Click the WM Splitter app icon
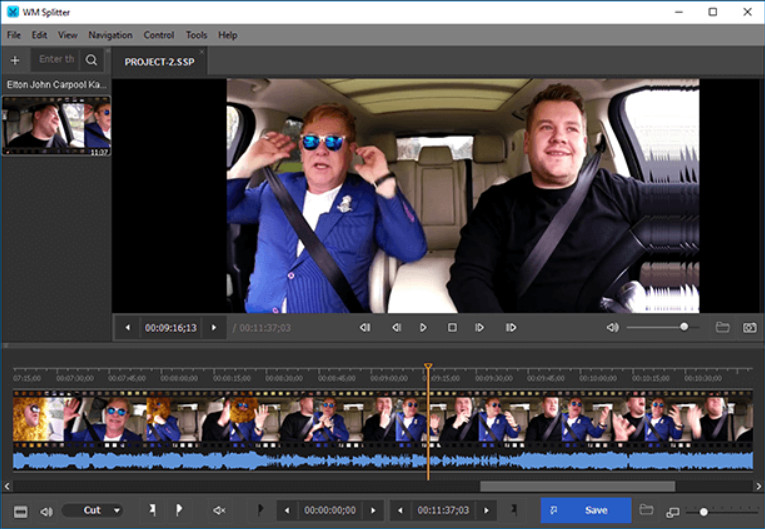 (x=13, y=12)
